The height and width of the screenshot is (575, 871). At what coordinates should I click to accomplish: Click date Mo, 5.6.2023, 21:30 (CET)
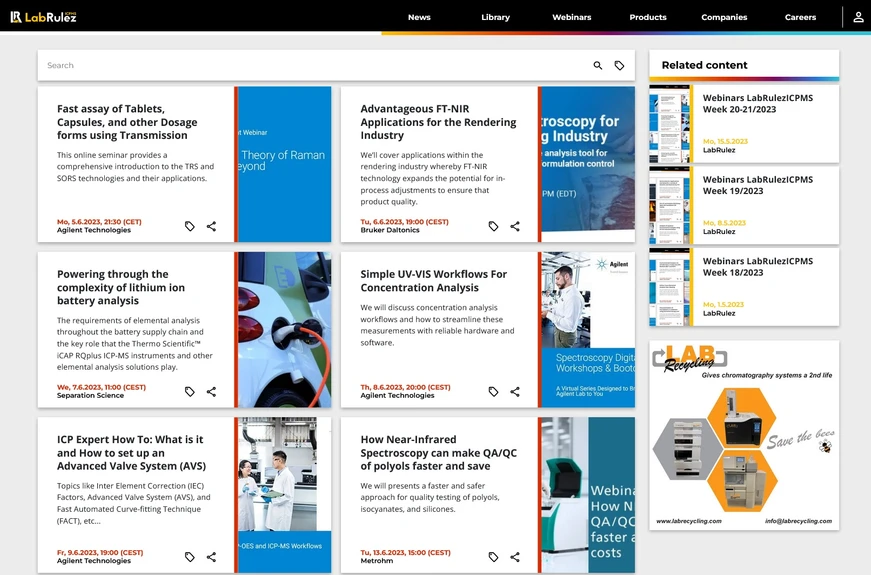pos(99,222)
